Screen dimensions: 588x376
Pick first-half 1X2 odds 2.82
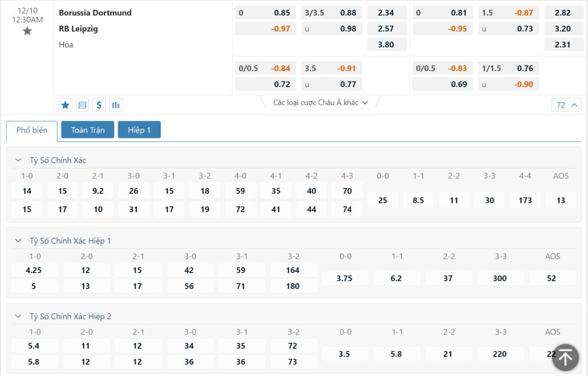[x=564, y=13]
